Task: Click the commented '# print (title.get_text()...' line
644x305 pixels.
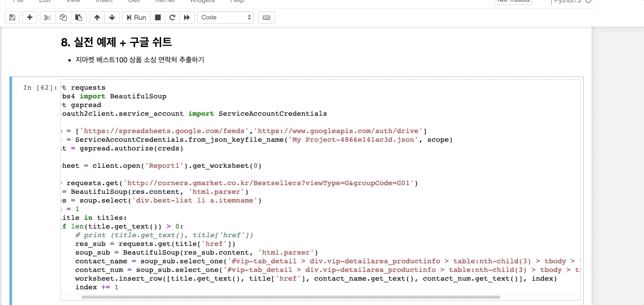Action: tap(164, 235)
